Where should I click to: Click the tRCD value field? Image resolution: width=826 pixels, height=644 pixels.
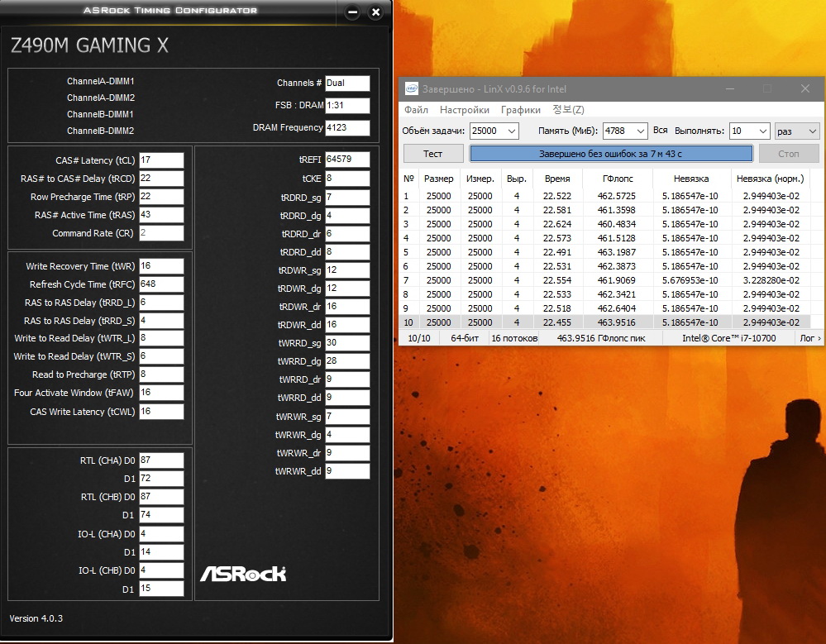pyautogui.click(x=161, y=179)
